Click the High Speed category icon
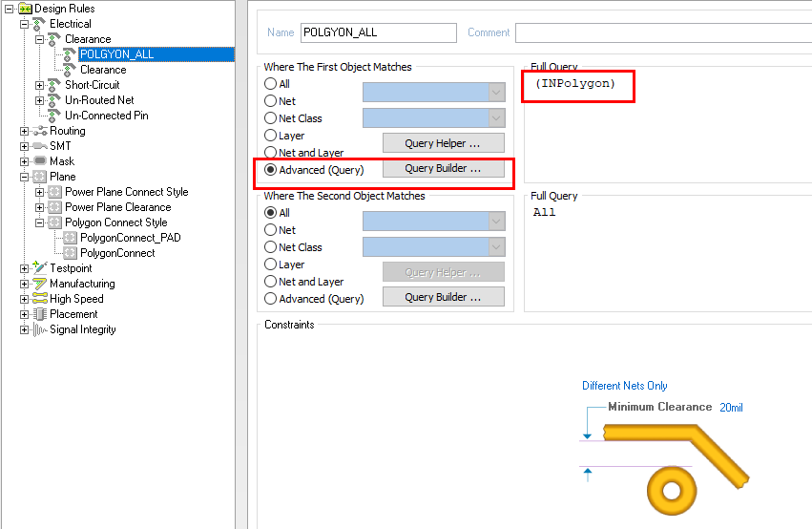Image resolution: width=812 pixels, height=529 pixels. click(x=39, y=299)
